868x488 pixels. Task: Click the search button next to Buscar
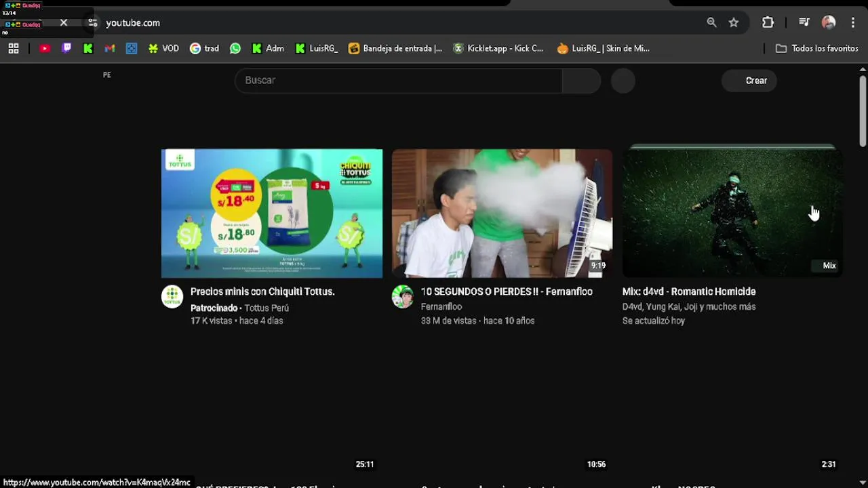point(581,80)
